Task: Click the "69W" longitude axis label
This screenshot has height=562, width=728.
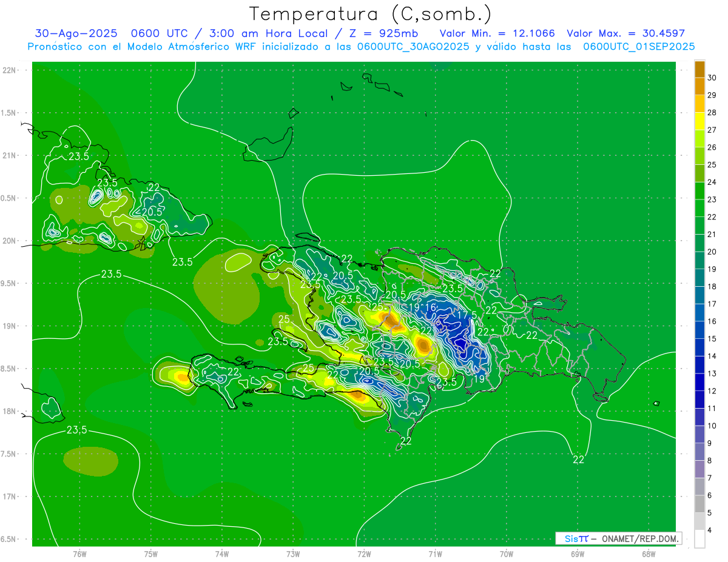Action: [578, 554]
